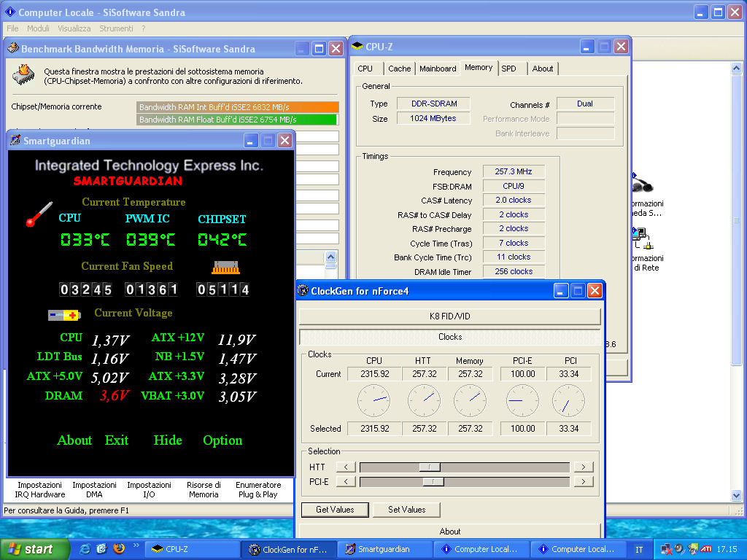Viewport: 747px width, 560px height.
Task: Open the CPU tab in CPU-Z
Action: tap(365, 69)
